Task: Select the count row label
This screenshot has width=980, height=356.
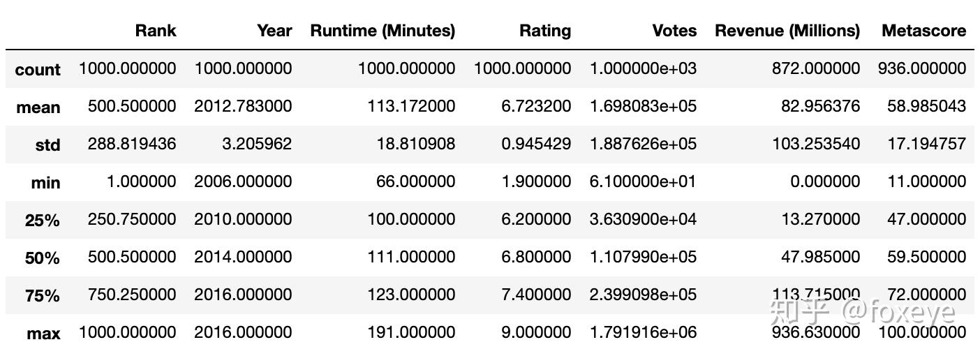Action: (x=38, y=69)
